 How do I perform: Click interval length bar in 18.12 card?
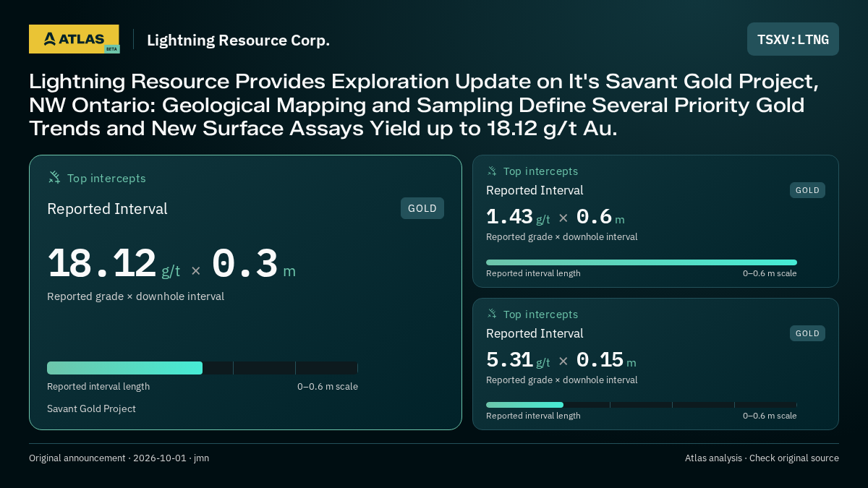203,368
